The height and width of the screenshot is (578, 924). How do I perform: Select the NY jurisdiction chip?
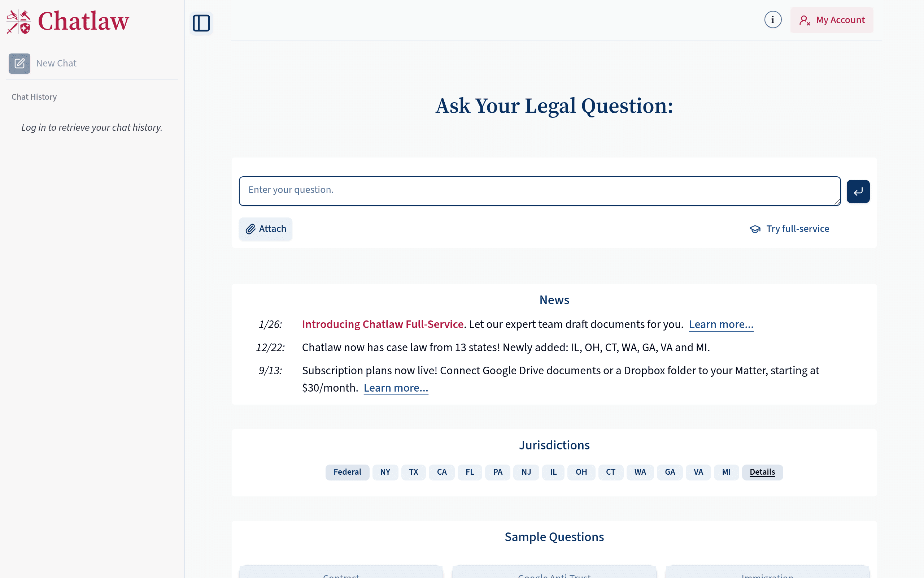385,472
